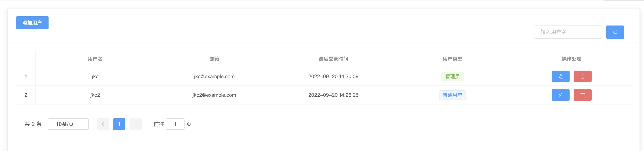644x151 pixels.
Task: Delete user jkc2 with trash icon
Action: pos(582,95)
